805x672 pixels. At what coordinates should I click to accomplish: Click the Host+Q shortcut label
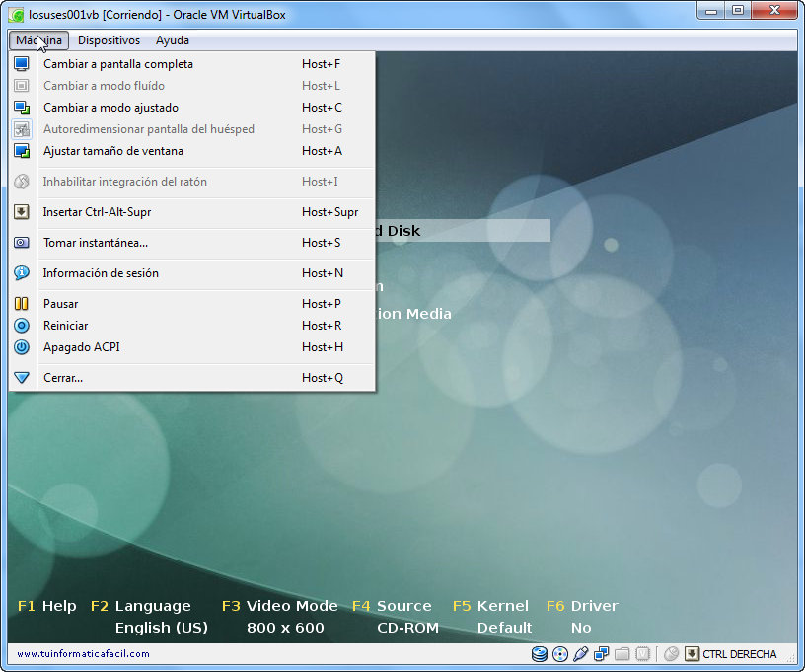(323, 378)
